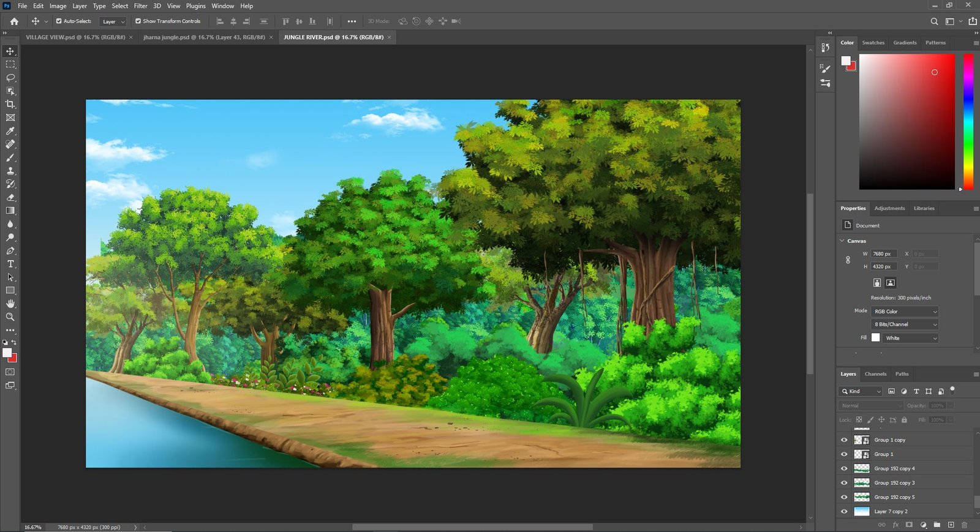
Task: Hide the Group 1 copy layer
Action: coord(844,440)
